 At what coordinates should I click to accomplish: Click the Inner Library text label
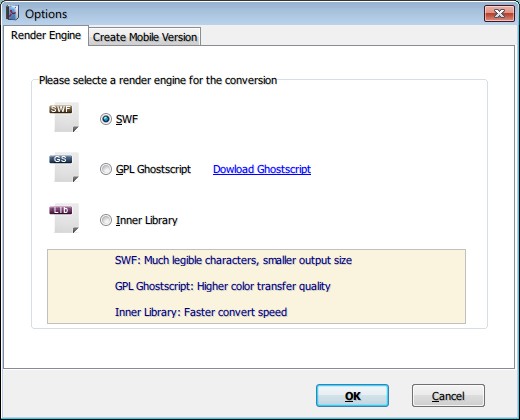tap(147, 220)
